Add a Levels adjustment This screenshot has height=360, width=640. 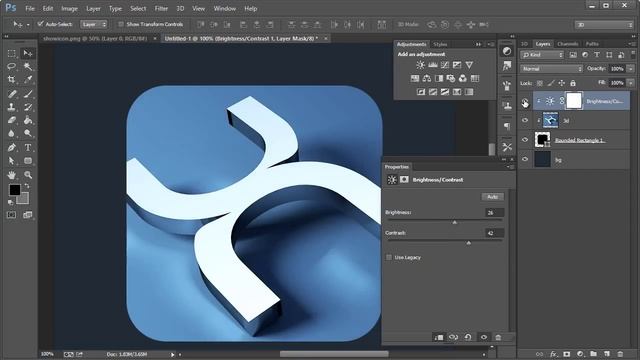(433, 65)
